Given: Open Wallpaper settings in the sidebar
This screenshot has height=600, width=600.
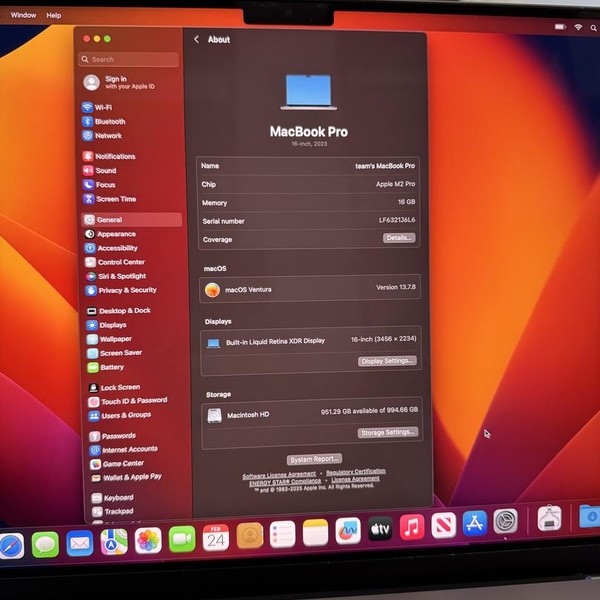Looking at the screenshot, I should [x=109, y=339].
